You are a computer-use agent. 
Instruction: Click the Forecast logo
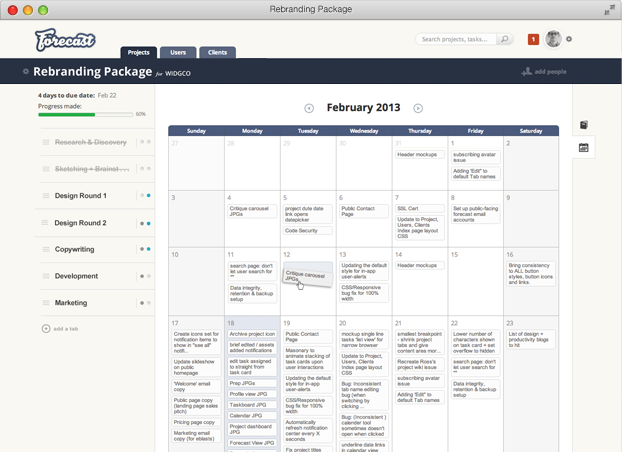65,40
